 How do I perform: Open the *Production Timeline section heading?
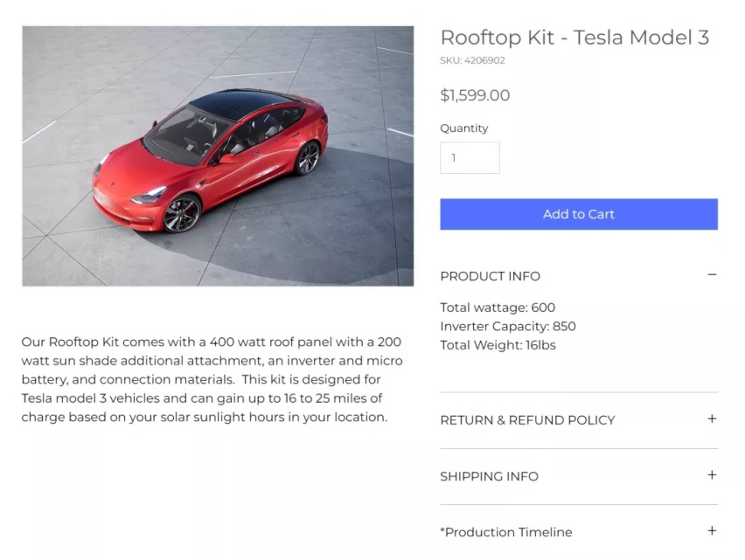click(505, 532)
